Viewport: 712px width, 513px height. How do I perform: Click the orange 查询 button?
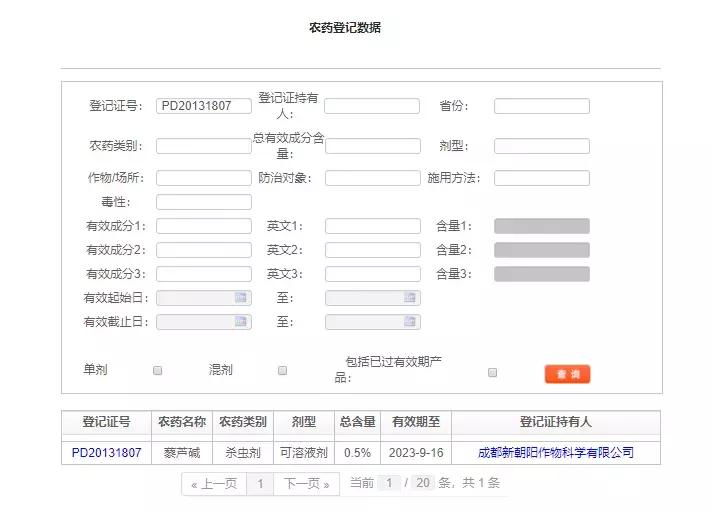click(x=567, y=374)
